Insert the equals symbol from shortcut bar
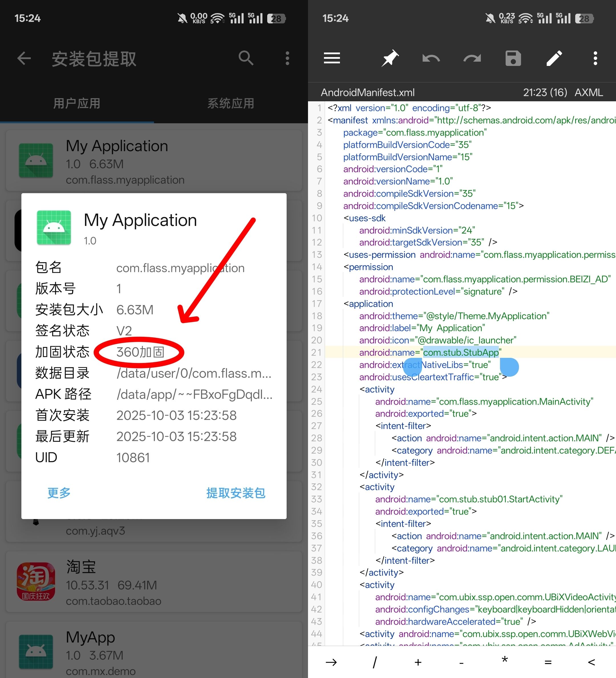 click(548, 662)
